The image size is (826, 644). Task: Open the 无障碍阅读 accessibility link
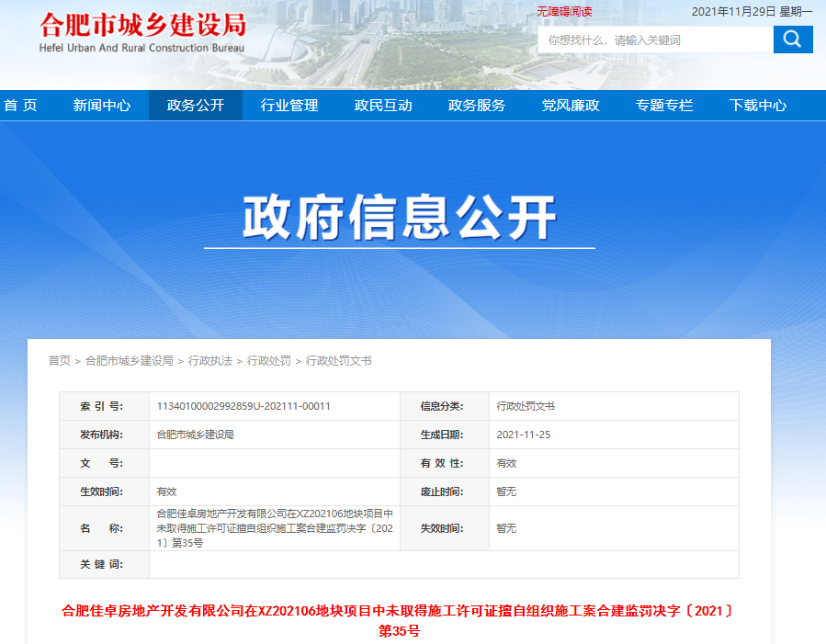click(564, 12)
